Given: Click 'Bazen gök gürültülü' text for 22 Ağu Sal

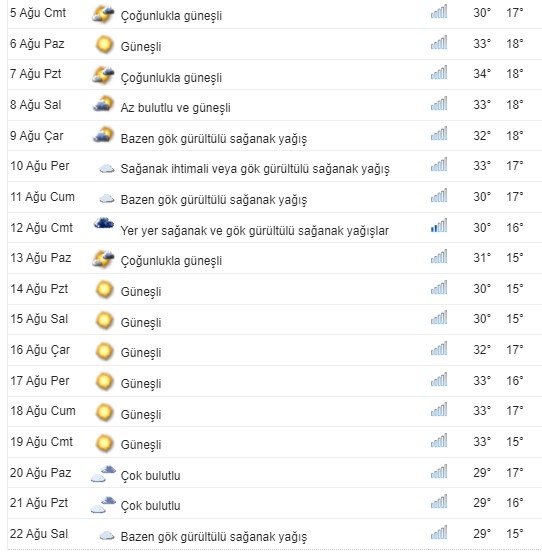Looking at the screenshot, I should 213,537.
